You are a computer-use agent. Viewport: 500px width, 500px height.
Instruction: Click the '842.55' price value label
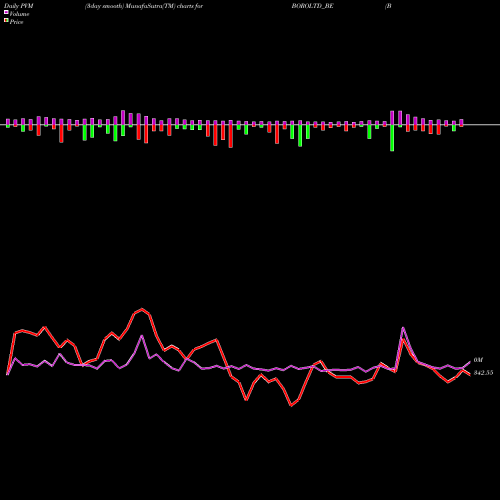[483, 373]
